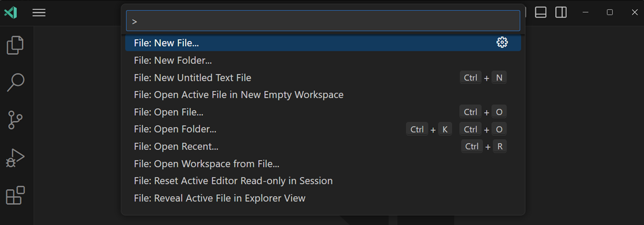The width and height of the screenshot is (644, 225).
Task: Run File: New Untitled Text File
Action: [x=192, y=78]
